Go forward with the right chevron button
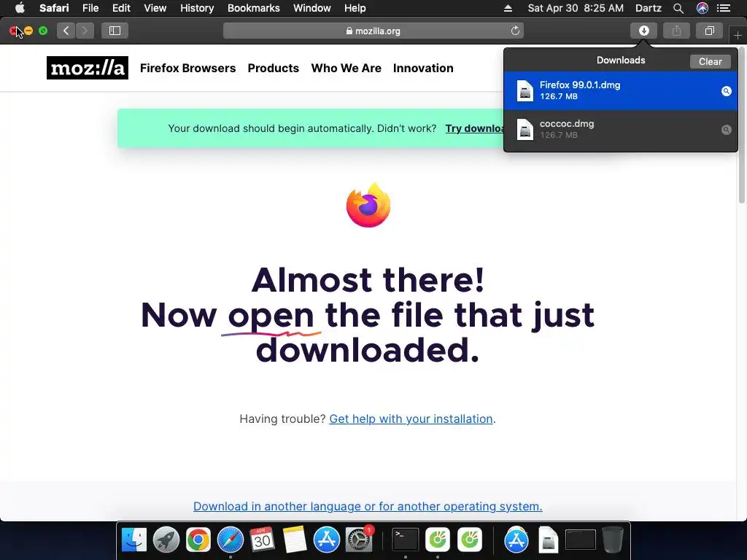The height and width of the screenshot is (560, 747). pos(85,31)
